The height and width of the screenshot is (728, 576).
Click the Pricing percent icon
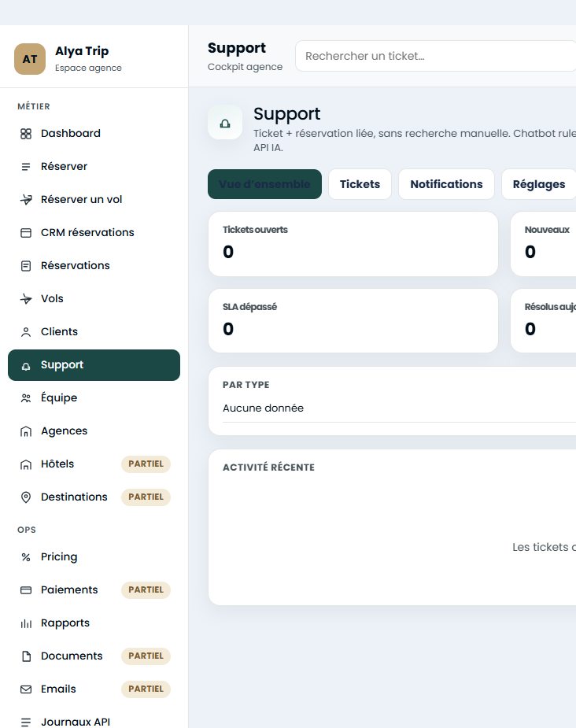[x=26, y=557]
